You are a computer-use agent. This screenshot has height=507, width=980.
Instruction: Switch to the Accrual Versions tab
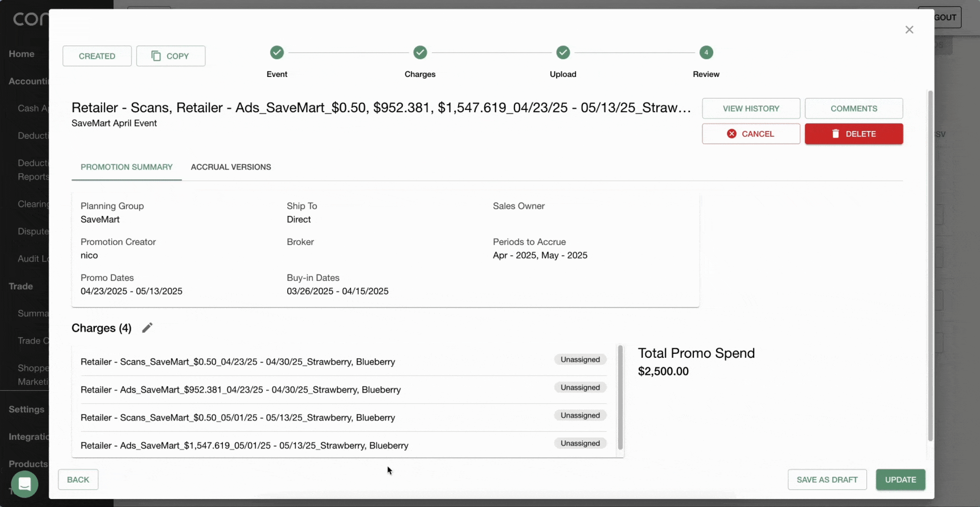(x=230, y=167)
